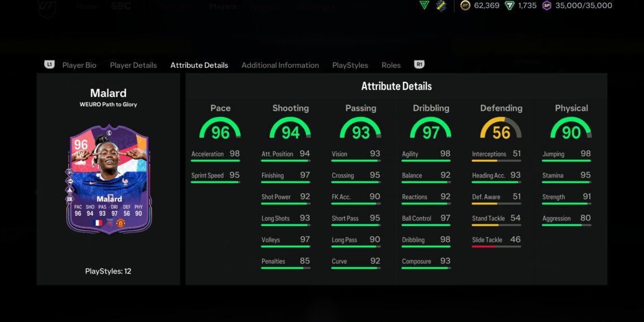The width and height of the screenshot is (644, 322).
Task: Select the Player Details tab
Action: pos(133,65)
